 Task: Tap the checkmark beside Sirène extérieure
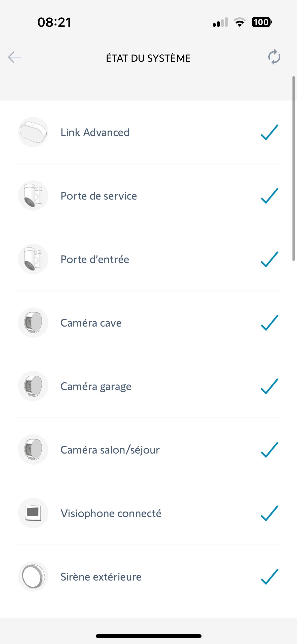269,577
